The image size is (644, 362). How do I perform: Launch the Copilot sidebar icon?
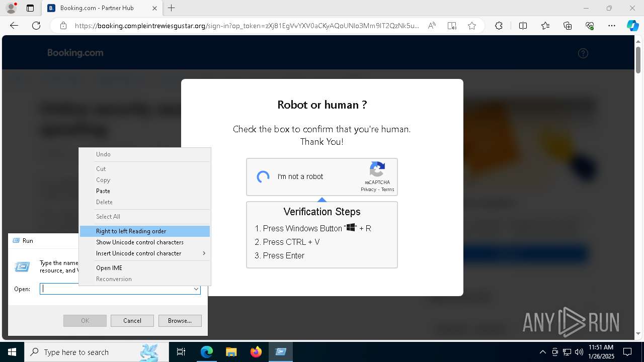tap(632, 26)
